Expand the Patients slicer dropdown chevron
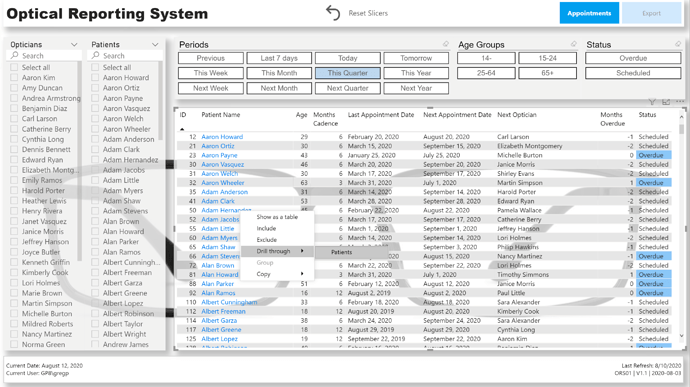 point(155,44)
